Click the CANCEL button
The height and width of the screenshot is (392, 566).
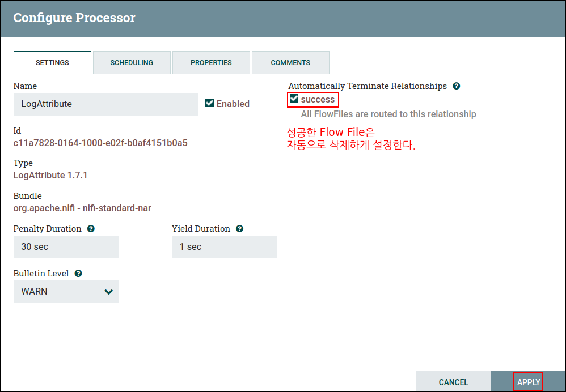(453, 382)
